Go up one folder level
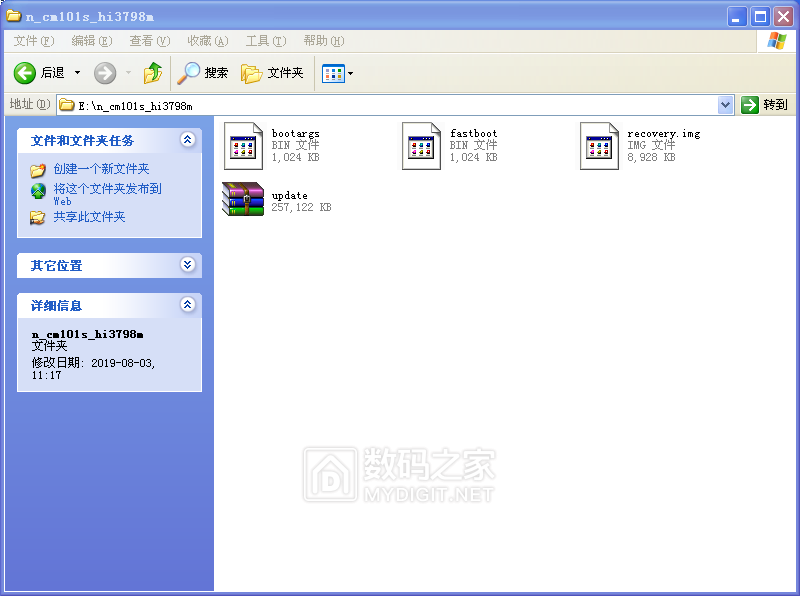Viewport: 800px width, 596px height. tap(153, 73)
